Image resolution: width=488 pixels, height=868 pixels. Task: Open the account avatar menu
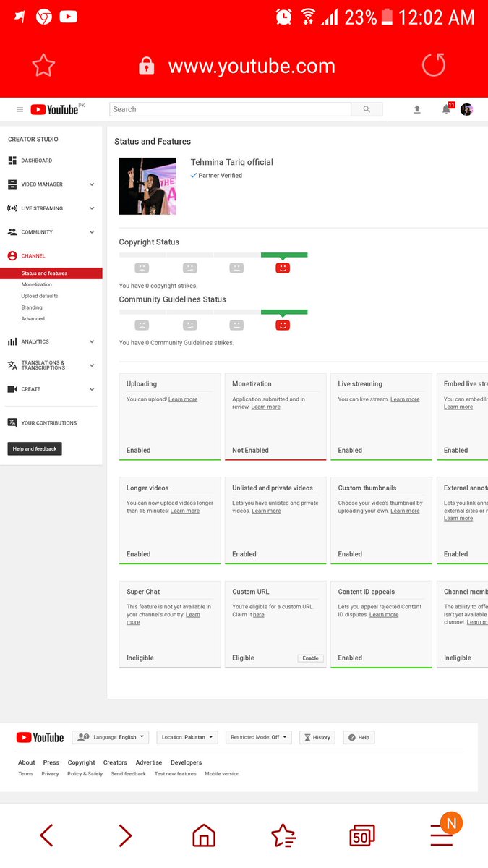click(x=466, y=109)
